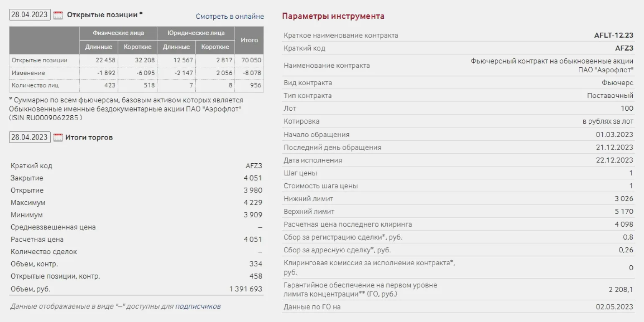
Task: Click the date field next to Итоги торгов
Action: [x=30, y=137]
